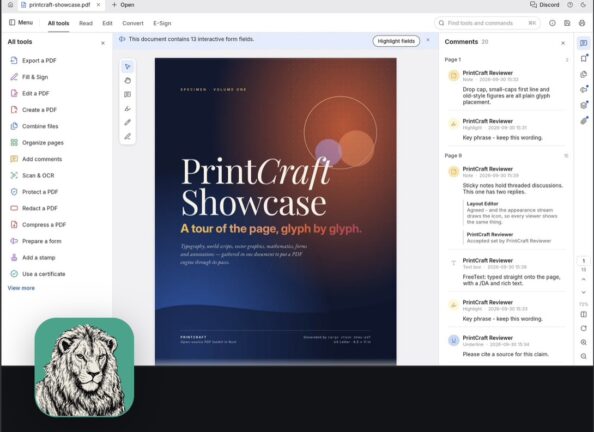Viewport: 594px width, 432px height.
Task: Click the zoom in magnifier icon
Action: (x=584, y=342)
